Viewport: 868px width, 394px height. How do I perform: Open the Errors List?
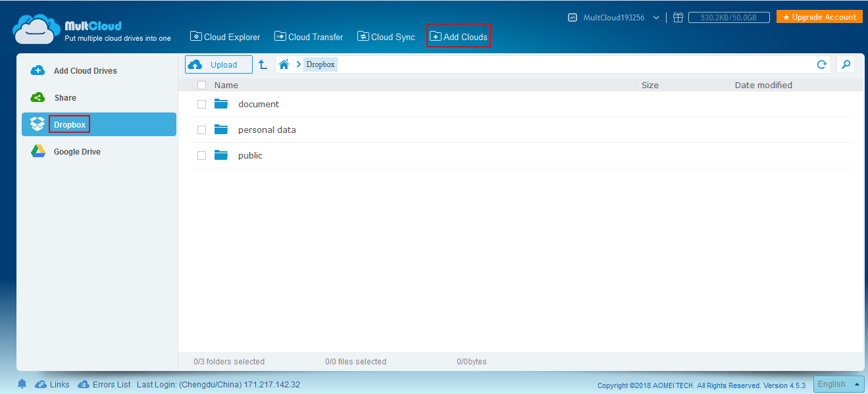tap(104, 384)
